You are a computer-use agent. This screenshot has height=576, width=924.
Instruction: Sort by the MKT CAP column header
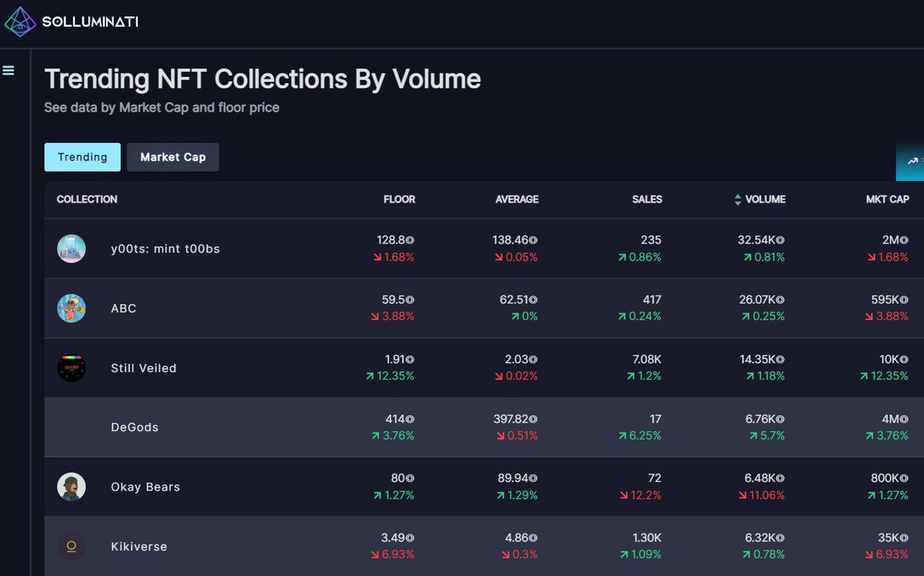point(887,199)
